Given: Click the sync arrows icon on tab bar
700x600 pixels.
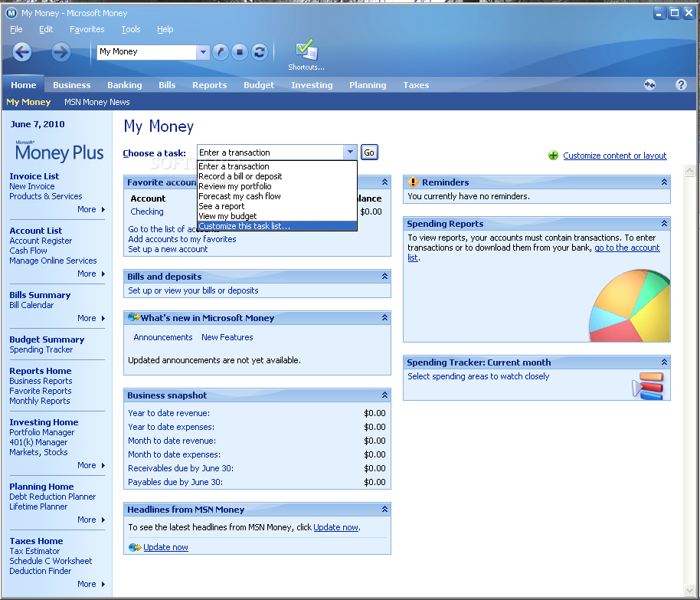Looking at the screenshot, I should pos(649,84).
